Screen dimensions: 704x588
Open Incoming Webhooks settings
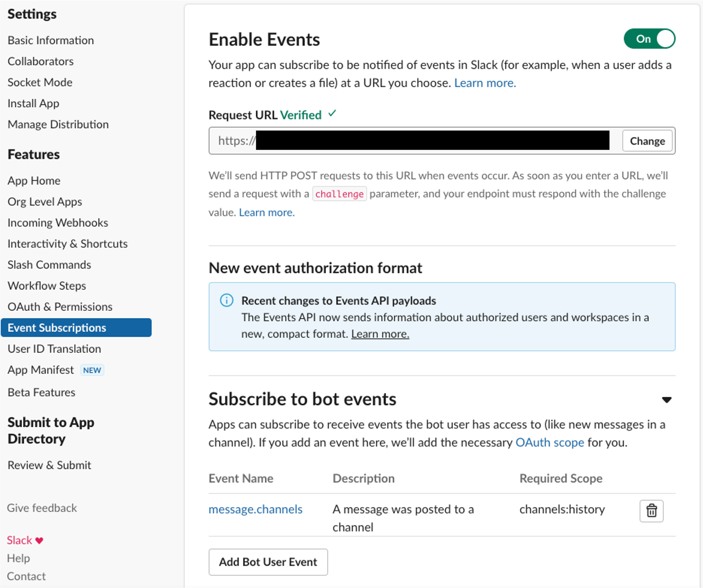point(58,223)
